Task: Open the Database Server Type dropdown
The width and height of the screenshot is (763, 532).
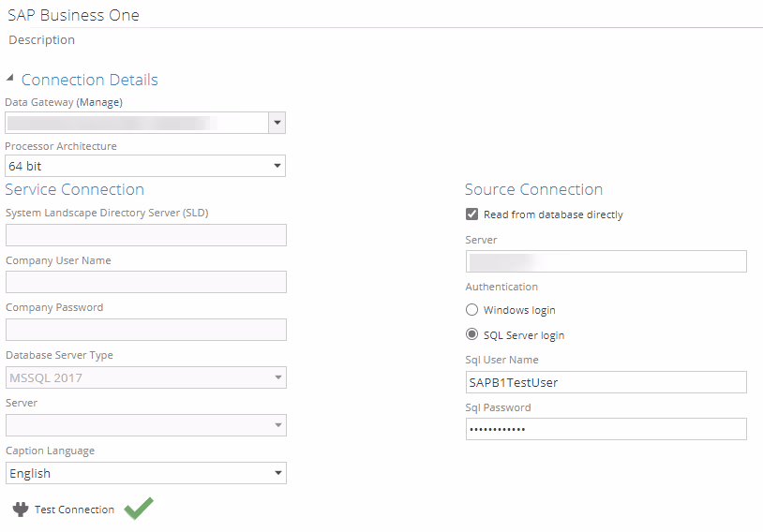Action: tap(277, 377)
